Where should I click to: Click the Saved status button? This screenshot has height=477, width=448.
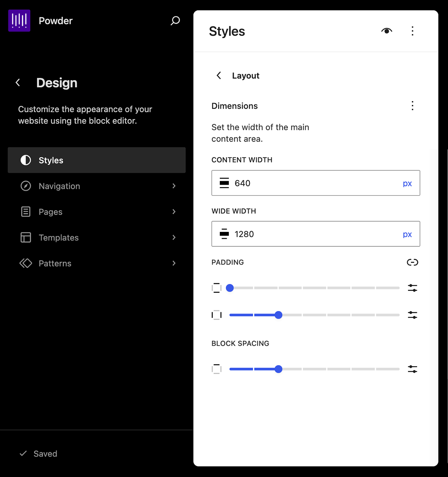point(38,454)
